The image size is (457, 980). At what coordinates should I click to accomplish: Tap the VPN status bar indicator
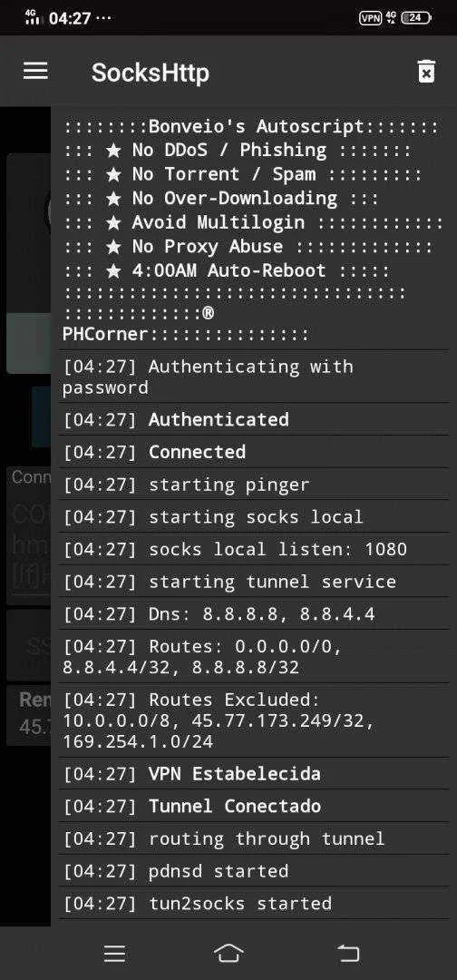tap(370, 17)
